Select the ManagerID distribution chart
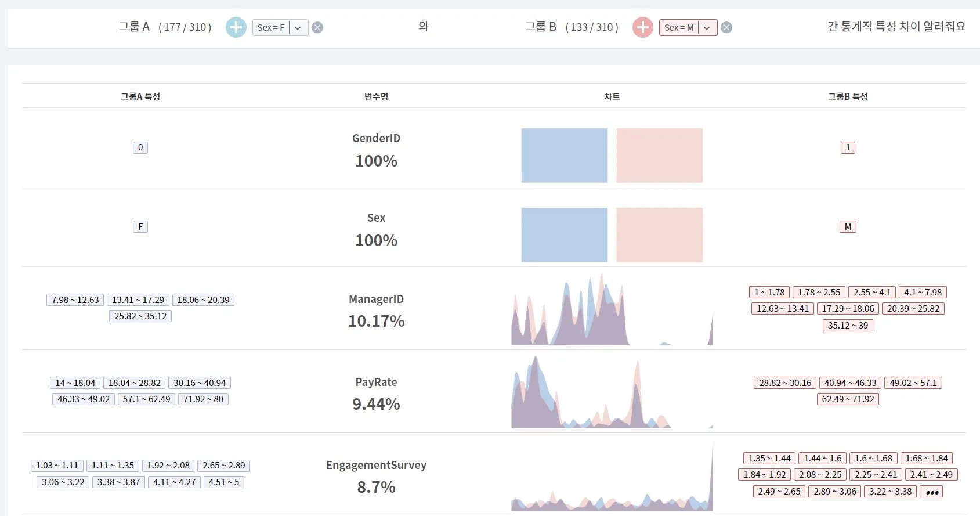The height and width of the screenshot is (516, 980). coord(612,309)
